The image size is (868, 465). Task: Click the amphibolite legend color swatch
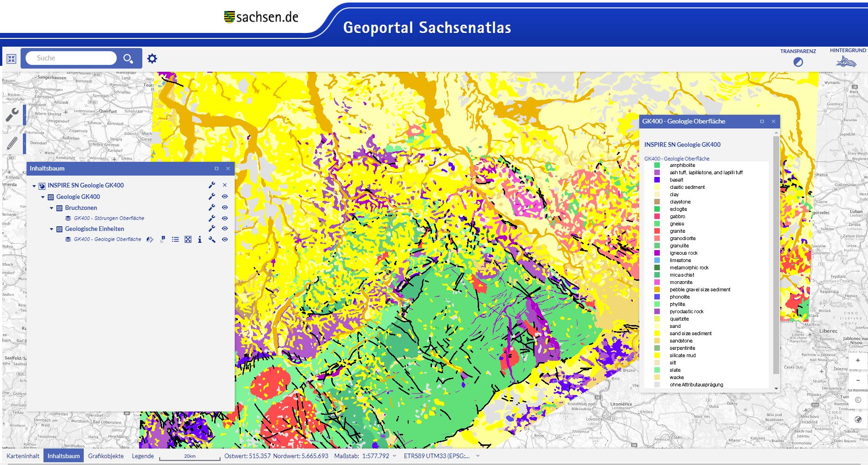pos(657,166)
